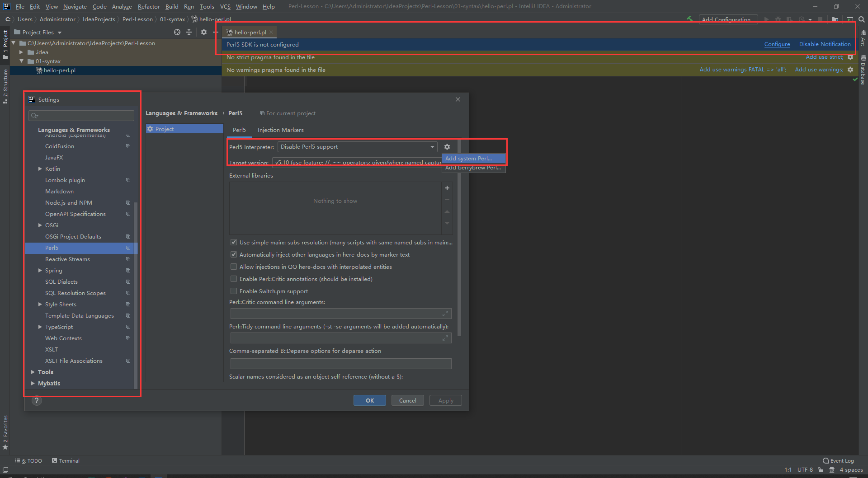This screenshot has width=868, height=478.
Task: Expand Style Sheets in Settings tree
Action: 40,304
